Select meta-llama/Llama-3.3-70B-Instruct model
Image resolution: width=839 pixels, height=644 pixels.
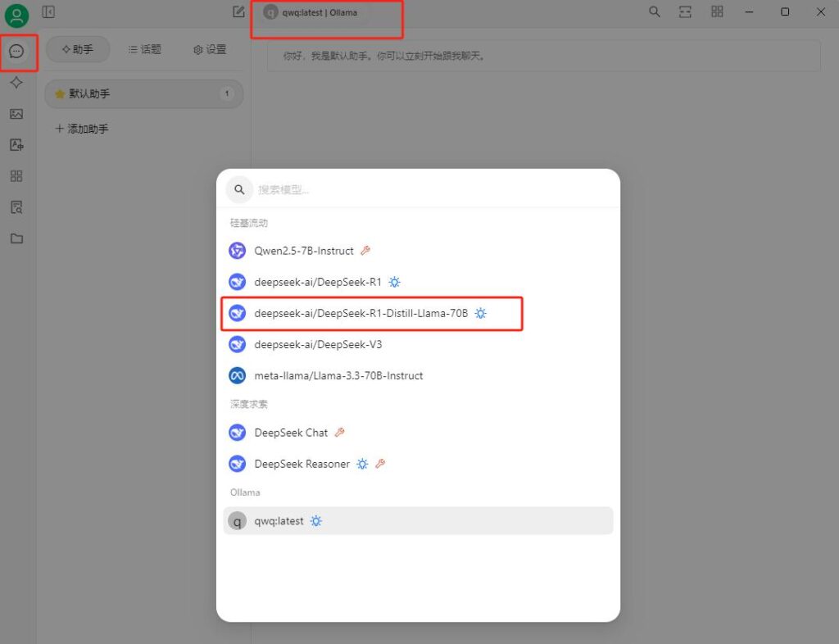pos(338,375)
